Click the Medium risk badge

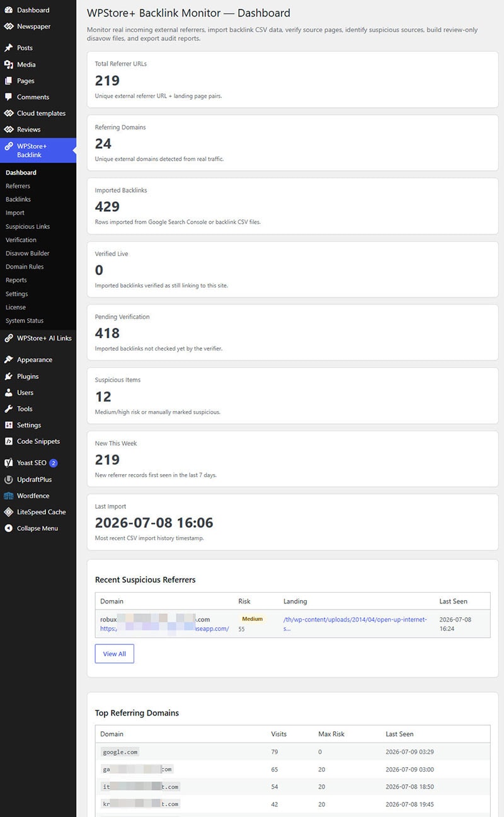[x=252, y=619]
